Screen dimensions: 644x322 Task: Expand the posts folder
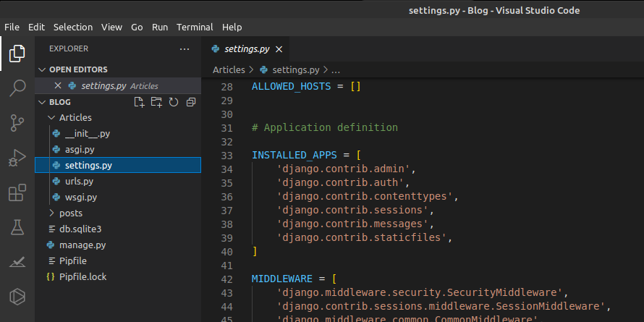[x=51, y=213]
